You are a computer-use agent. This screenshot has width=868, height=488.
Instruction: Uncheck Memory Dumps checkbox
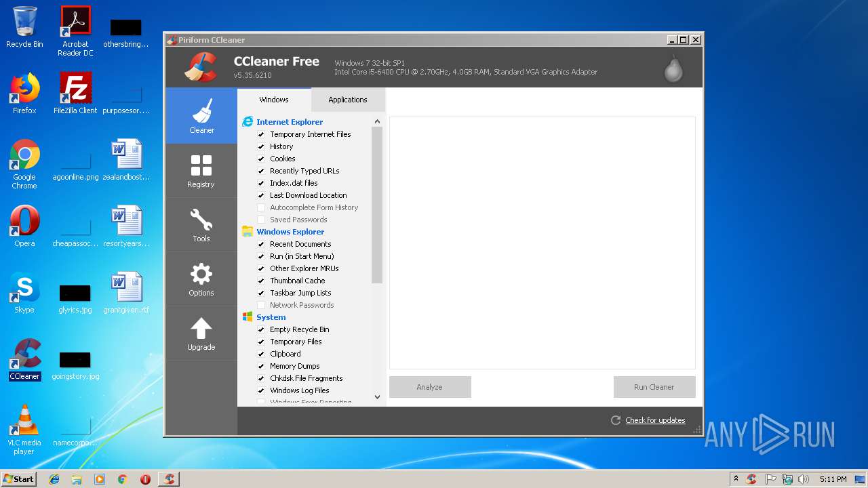(261, 366)
